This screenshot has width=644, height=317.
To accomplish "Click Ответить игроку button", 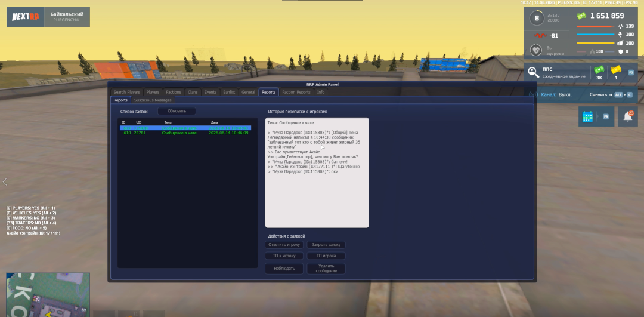I will pos(284,245).
